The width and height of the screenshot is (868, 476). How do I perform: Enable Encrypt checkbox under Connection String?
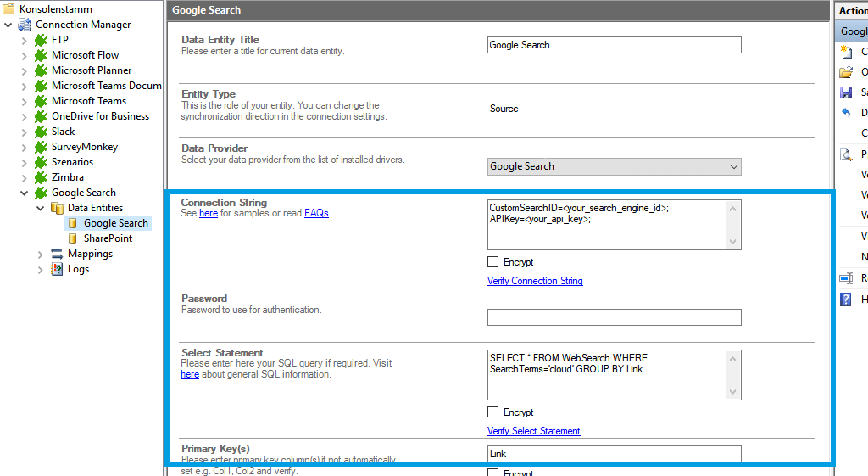coord(493,262)
